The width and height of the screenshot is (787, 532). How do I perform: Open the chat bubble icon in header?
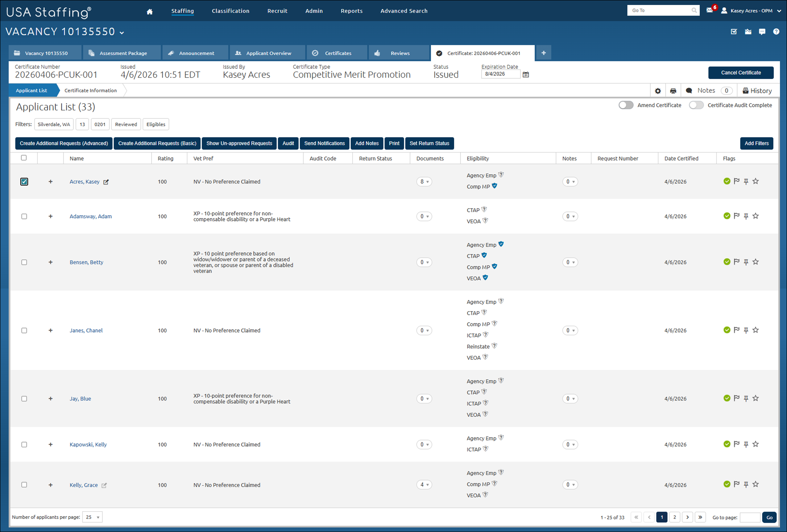pos(762,32)
